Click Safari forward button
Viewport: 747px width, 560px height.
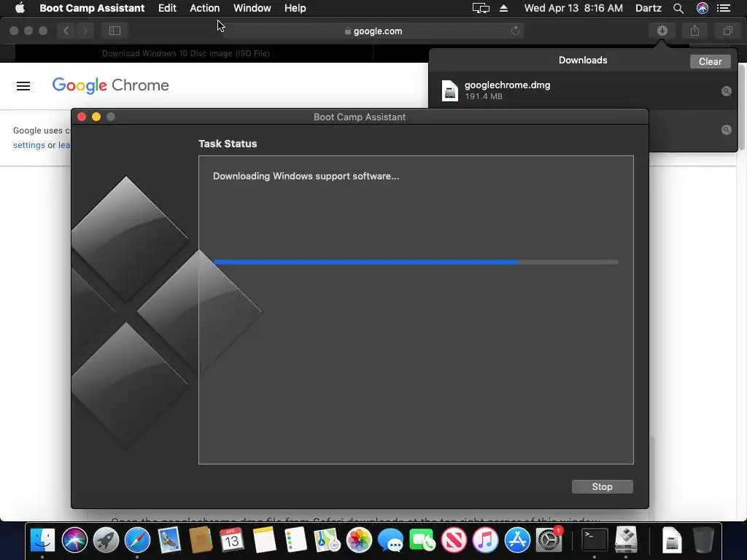coord(85,31)
